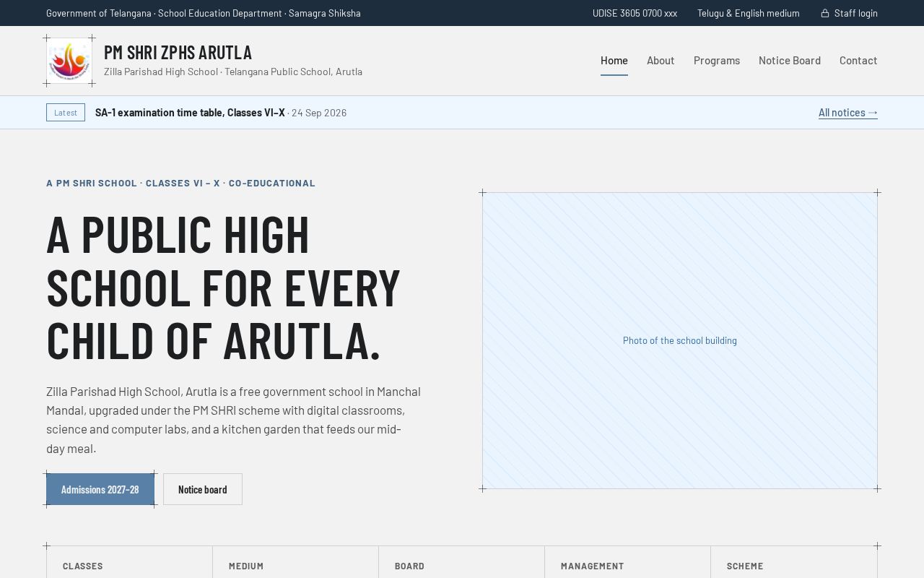
Task: Go to the Home nav item
Action: [614, 61]
